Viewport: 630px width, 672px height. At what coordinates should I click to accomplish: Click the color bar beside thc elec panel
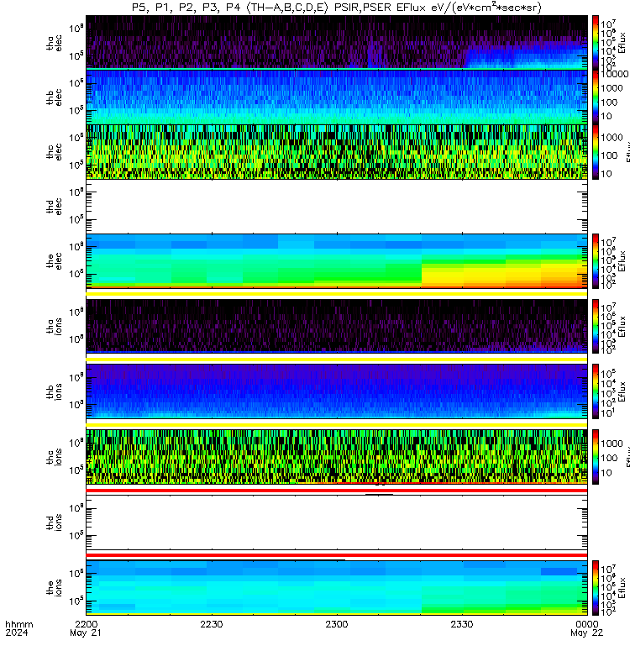click(x=596, y=152)
